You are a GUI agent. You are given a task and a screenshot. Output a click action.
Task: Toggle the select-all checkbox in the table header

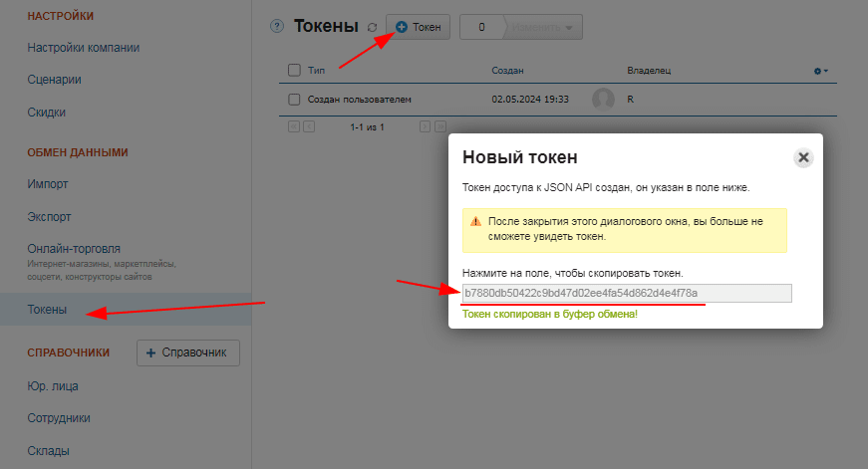pos(295,71)
